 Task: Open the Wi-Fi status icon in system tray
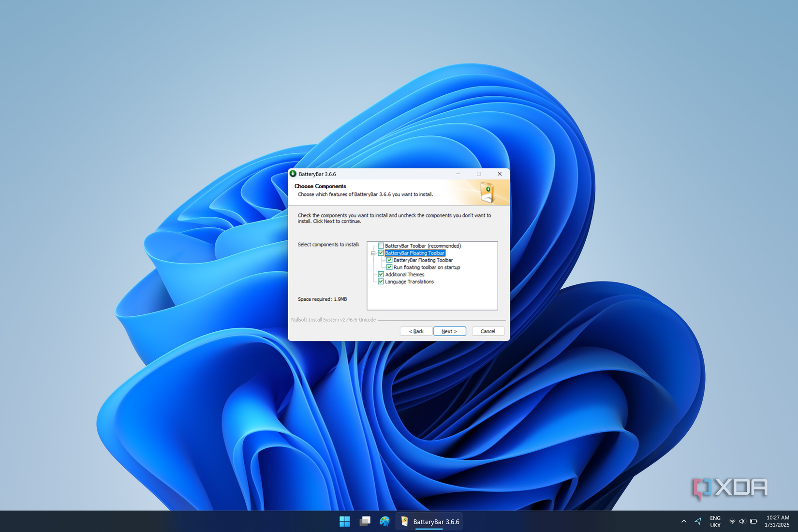coord(732,521)
